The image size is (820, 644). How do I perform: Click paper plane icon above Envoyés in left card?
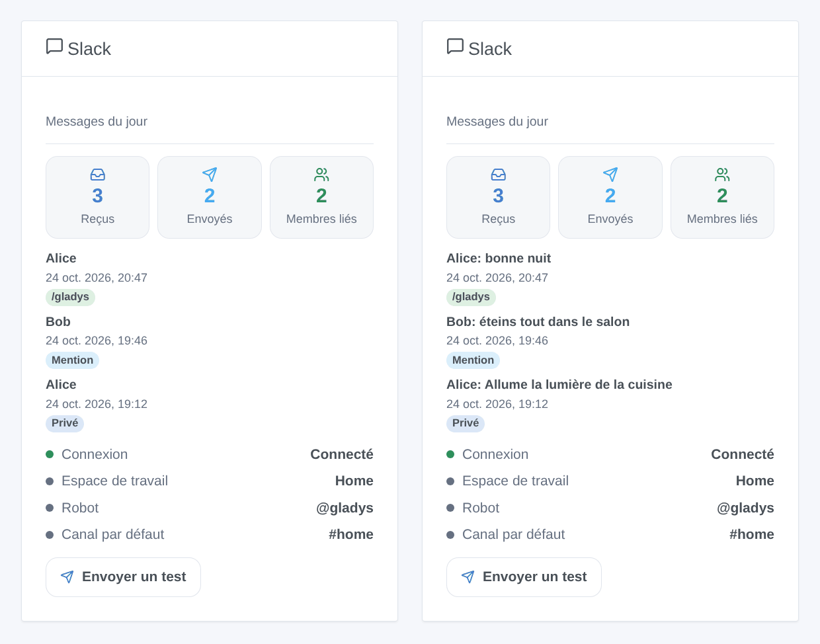pyautogui.click(x=210, y=175)
